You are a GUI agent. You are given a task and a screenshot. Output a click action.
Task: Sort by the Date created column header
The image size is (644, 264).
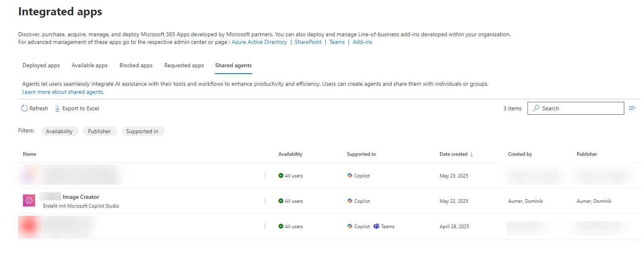[x=453, y=154]
